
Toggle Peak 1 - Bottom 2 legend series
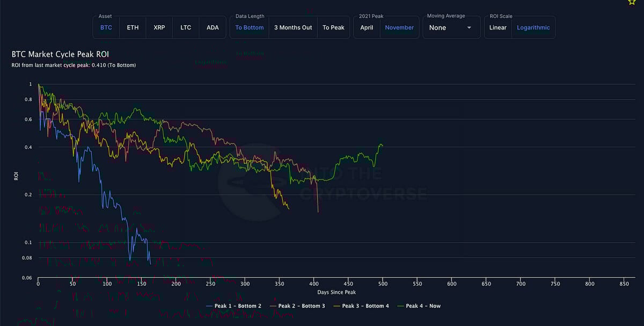(x=233, y=306)
